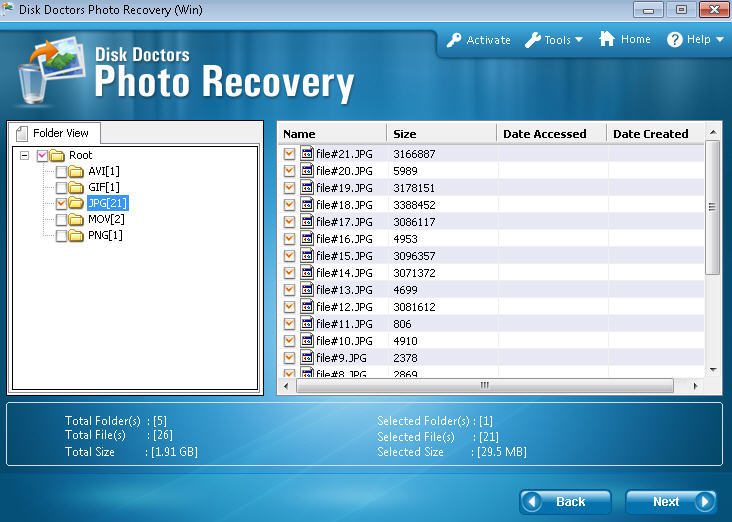Proceed with the Next button
The image size is (732, 522).
[x=672, y=502]
